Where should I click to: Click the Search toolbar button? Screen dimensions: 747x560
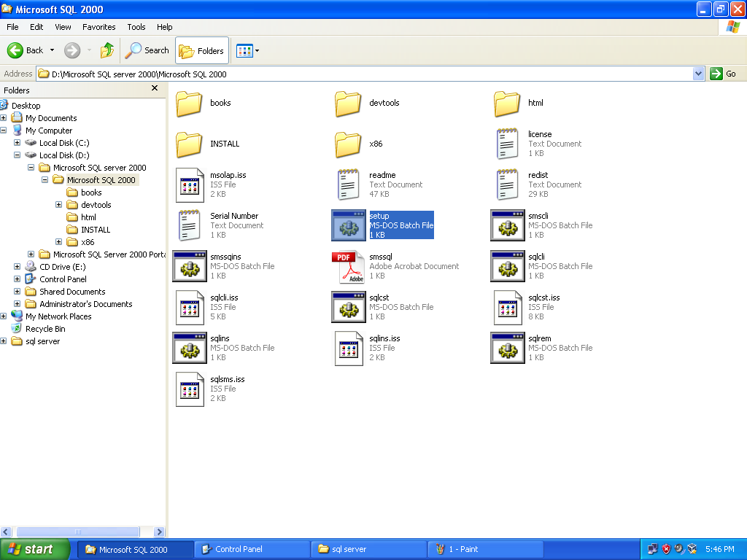tap(147, 50)
